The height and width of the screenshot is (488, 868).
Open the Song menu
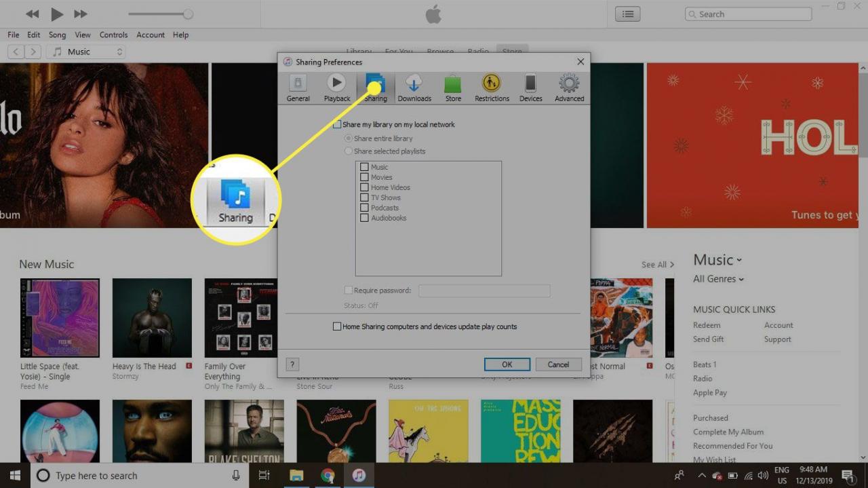coord(58,35)
